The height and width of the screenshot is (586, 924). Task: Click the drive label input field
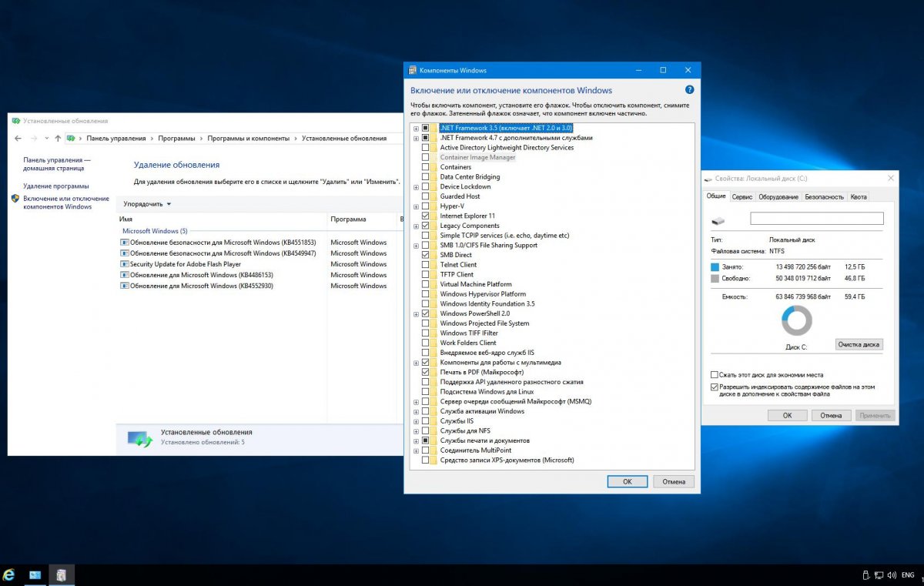coord(817,219)
